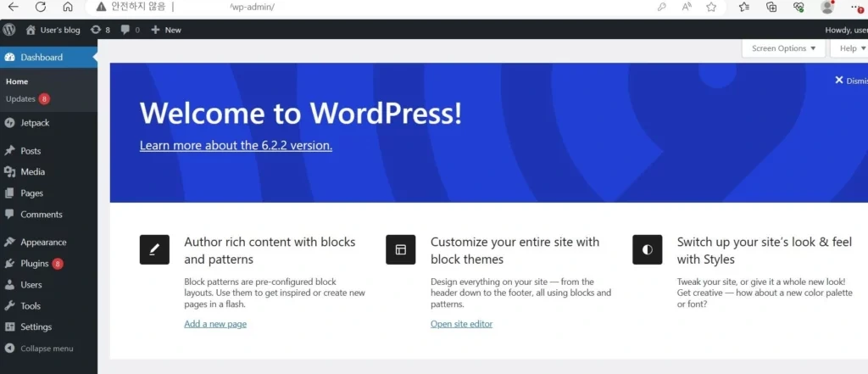The width and height of the screenshot is (868, 374).
Task: Click the block layout icon tile
Action: click(401, 250)
